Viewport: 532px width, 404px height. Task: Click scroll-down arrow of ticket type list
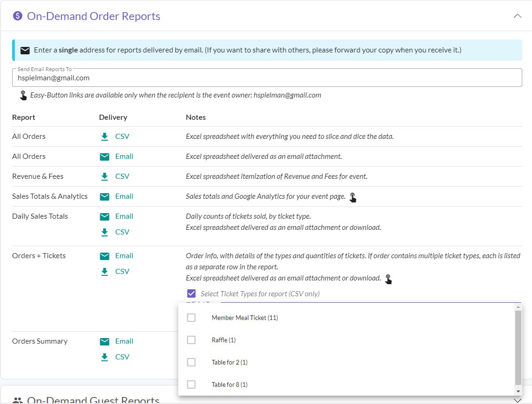(518, 391)
